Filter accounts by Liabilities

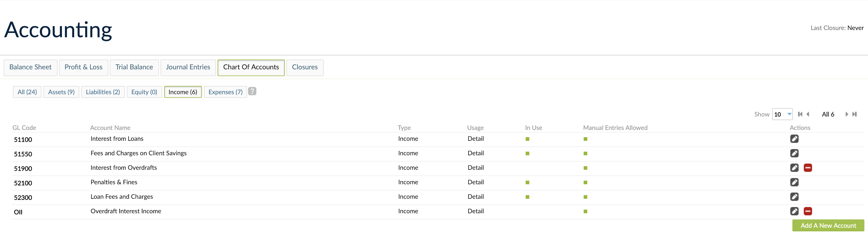(x=103, y=92)
